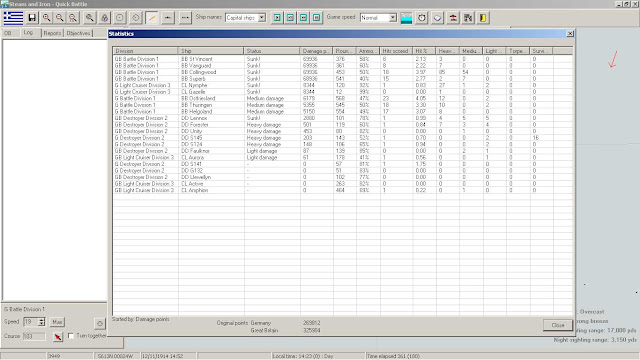Screen dimensions: 640x360
Task: Click the Greek flag icon in toolbar
Action: point(13,18)
